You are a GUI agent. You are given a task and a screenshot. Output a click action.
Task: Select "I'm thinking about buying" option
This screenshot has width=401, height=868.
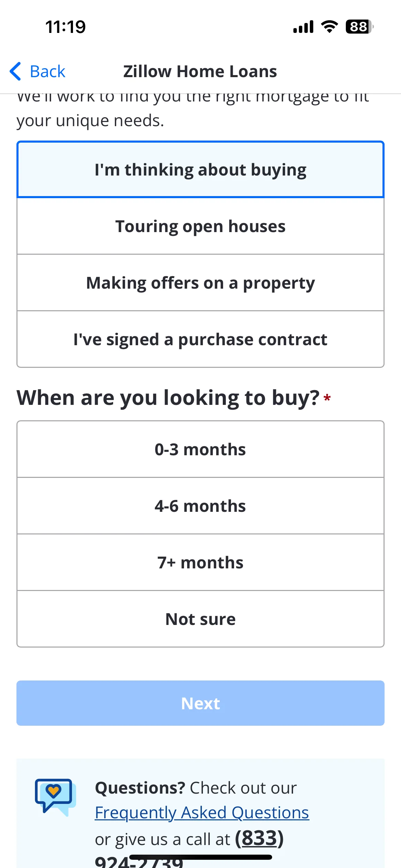pyautogui.click(x=200, y=169)
